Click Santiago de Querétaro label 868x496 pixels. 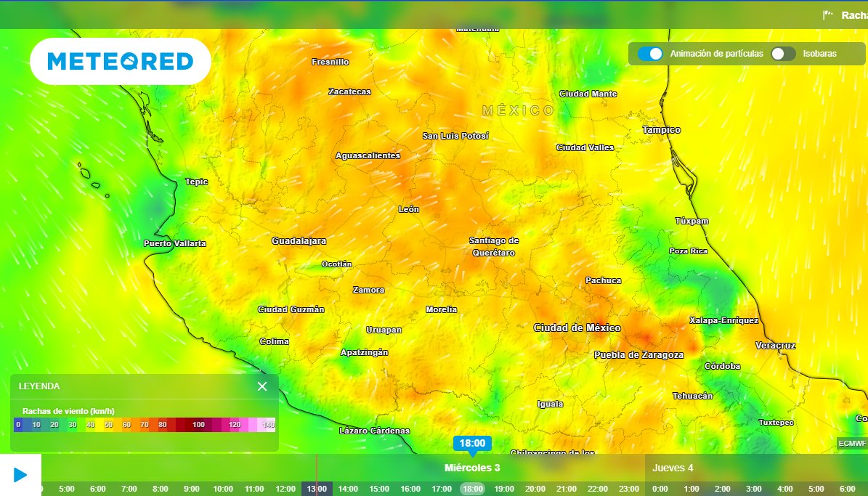click(494, 246)
